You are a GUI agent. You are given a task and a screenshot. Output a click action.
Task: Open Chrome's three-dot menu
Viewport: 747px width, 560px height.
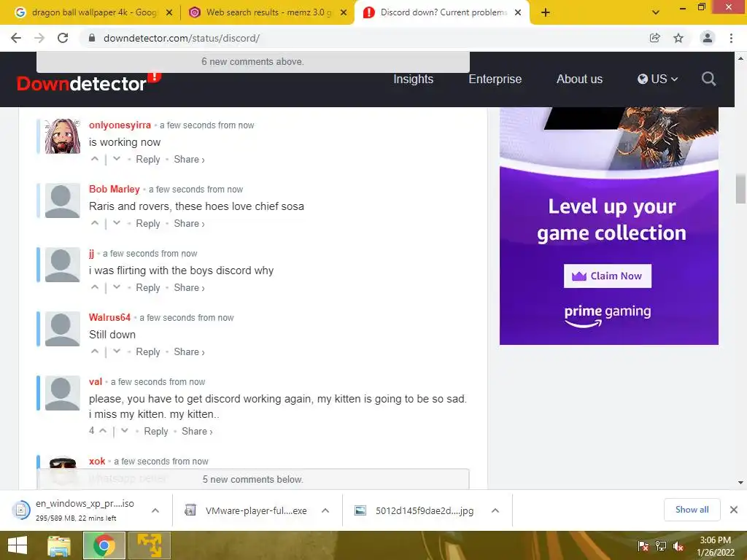[731, 38]
